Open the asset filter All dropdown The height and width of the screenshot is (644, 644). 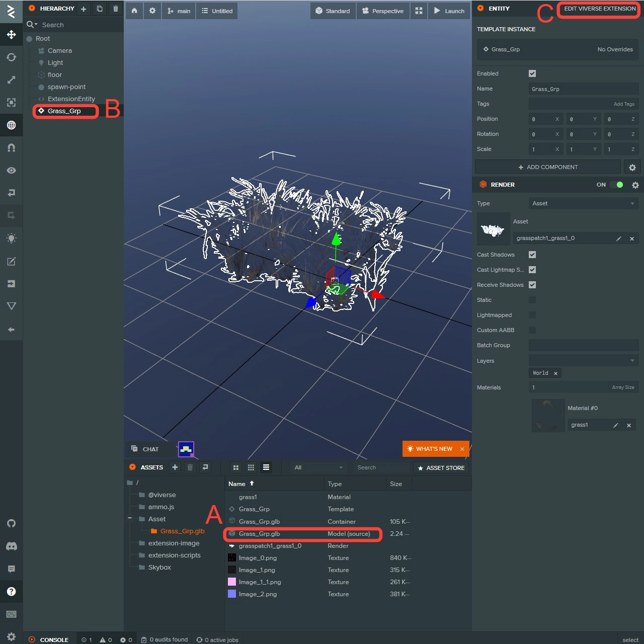click(x=318, y=467)
